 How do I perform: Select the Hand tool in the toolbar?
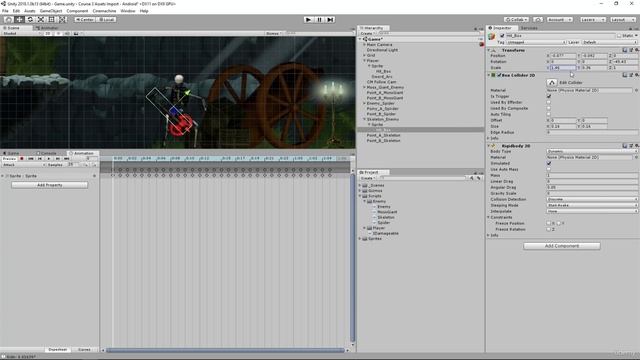pyautogui.click(x=8, y=20)
